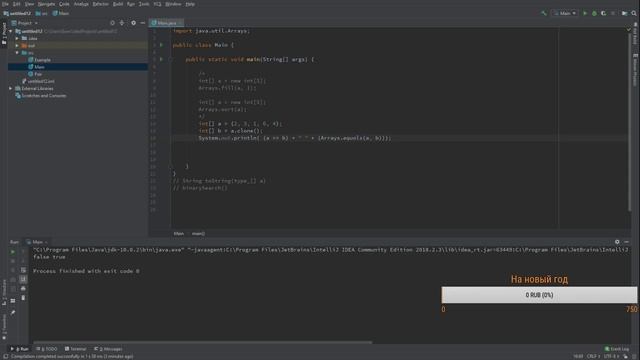The width and height of the screenshot is (640, 360).
Task: Expand External Libraries node
Action: (x=11, y=88)
